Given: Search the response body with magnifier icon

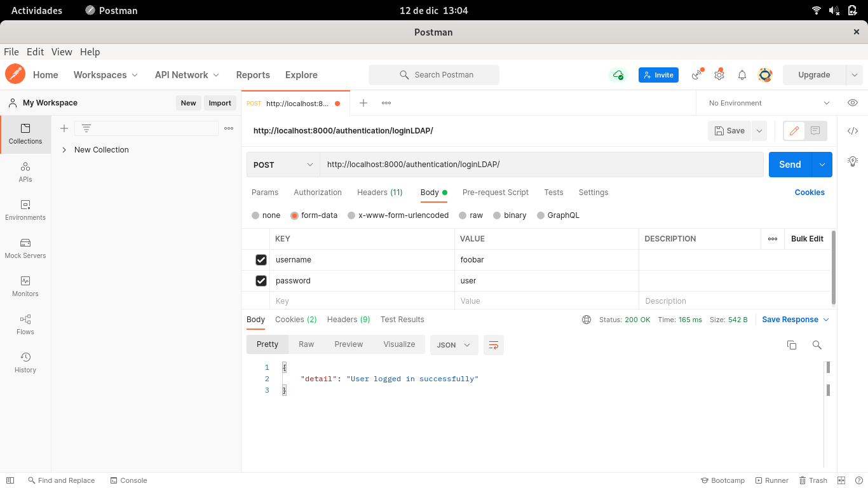Looking at the screenshot, I should pyautogui.click(x=817, y=345).
